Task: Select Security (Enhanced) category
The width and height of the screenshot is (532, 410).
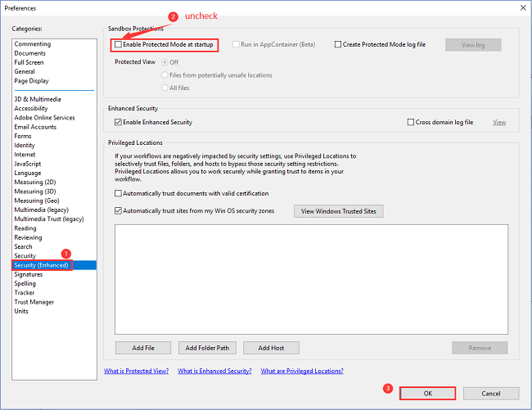Action: (41, 265)
